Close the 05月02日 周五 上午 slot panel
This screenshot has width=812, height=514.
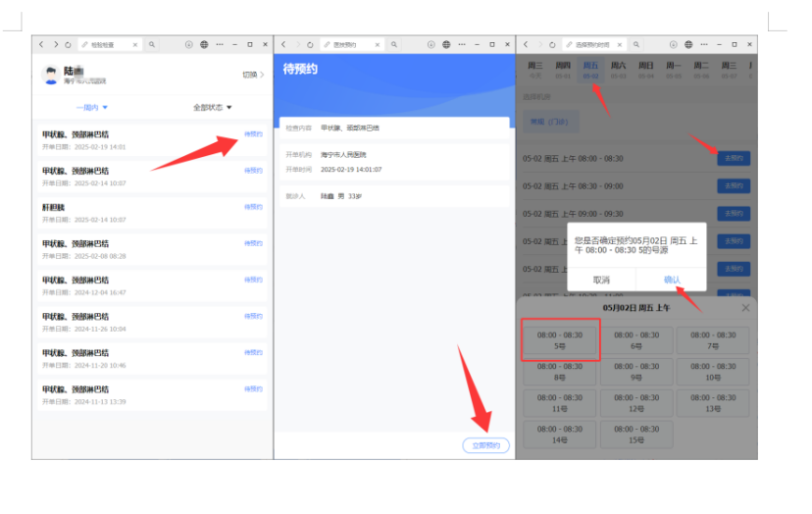(x=745, y=308)
